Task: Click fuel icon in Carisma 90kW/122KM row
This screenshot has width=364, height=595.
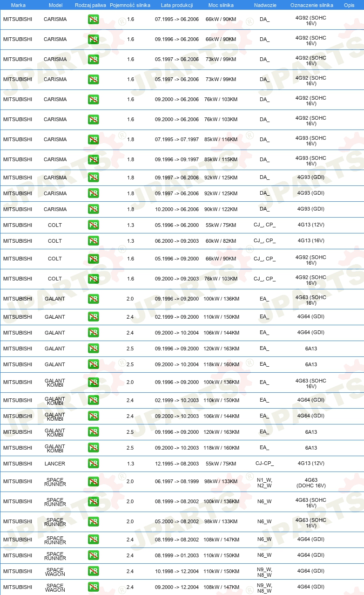Action: click(x=93, y=209)
